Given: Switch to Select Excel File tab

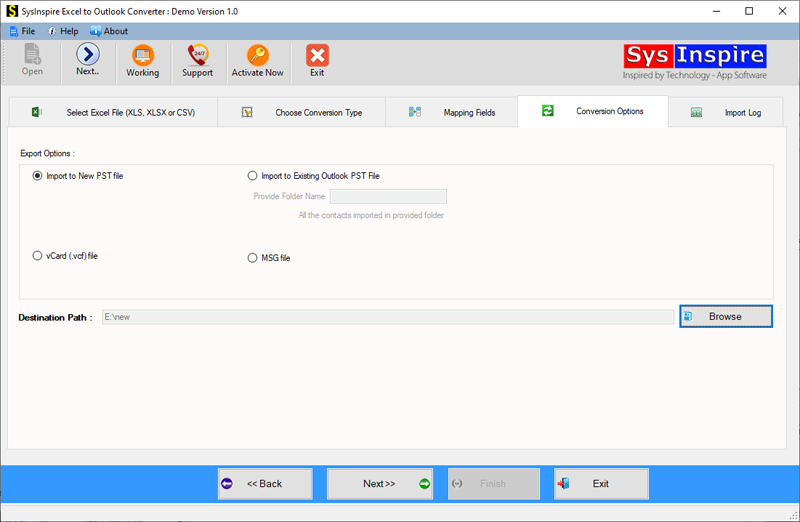Looking at the screenshot, I should click(x=113, y=112).
